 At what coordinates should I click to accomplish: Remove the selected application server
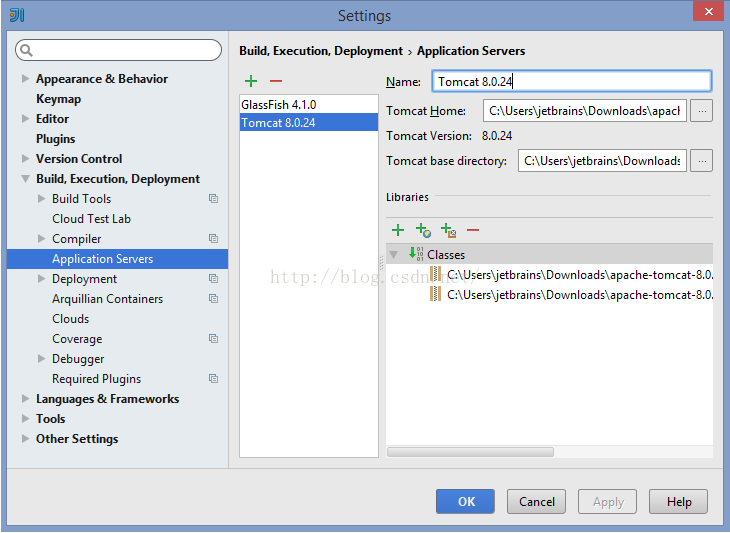pos(276,81)
